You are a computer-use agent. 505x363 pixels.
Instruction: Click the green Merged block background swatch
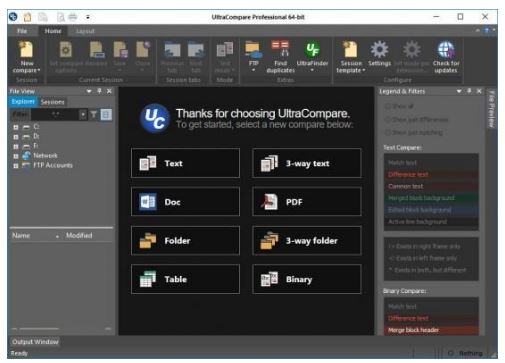(431, 198)
